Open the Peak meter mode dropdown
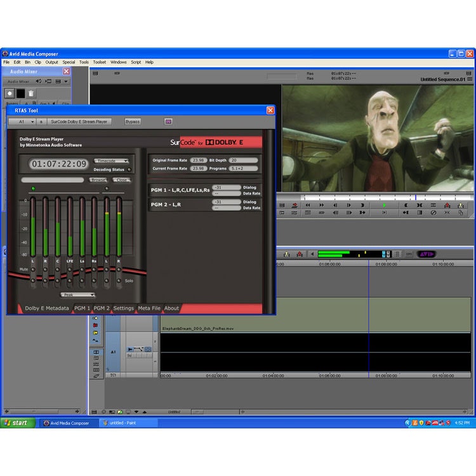The image size is (476, 476). (78, 294)
